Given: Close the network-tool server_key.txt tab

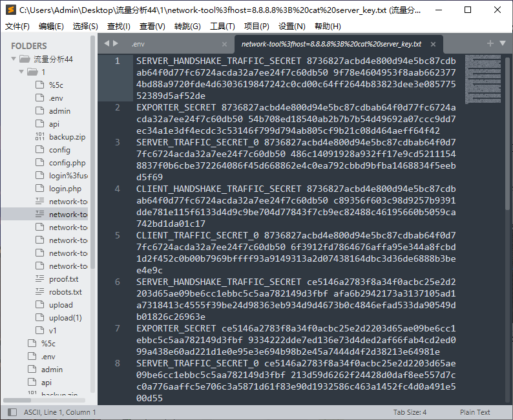Looking at the screenshot, I should (x=433, y=44).
